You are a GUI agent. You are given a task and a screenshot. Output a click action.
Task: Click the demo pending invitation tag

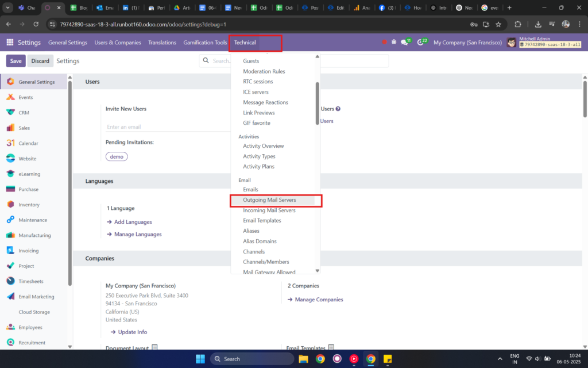117,156
